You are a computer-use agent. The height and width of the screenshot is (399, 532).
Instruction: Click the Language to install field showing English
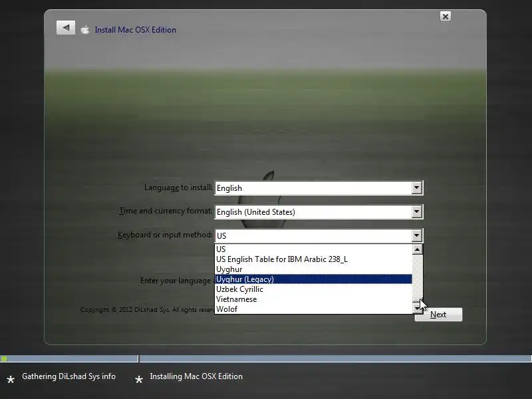tap(319, 188)
